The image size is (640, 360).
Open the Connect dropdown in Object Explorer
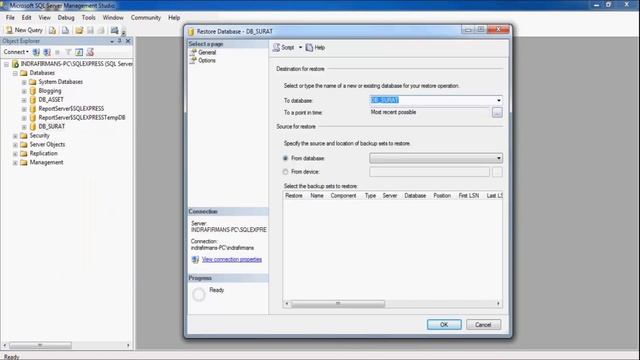[x=16, y=52]
